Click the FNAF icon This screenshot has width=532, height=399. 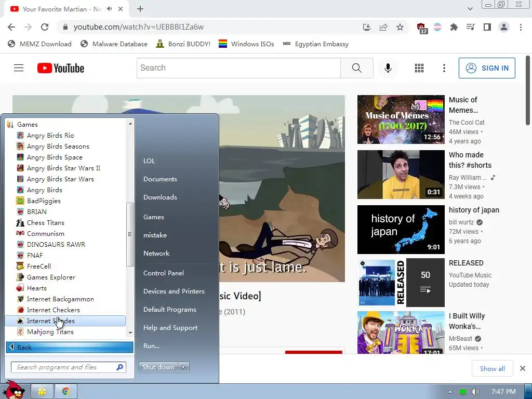coord(20,255)
